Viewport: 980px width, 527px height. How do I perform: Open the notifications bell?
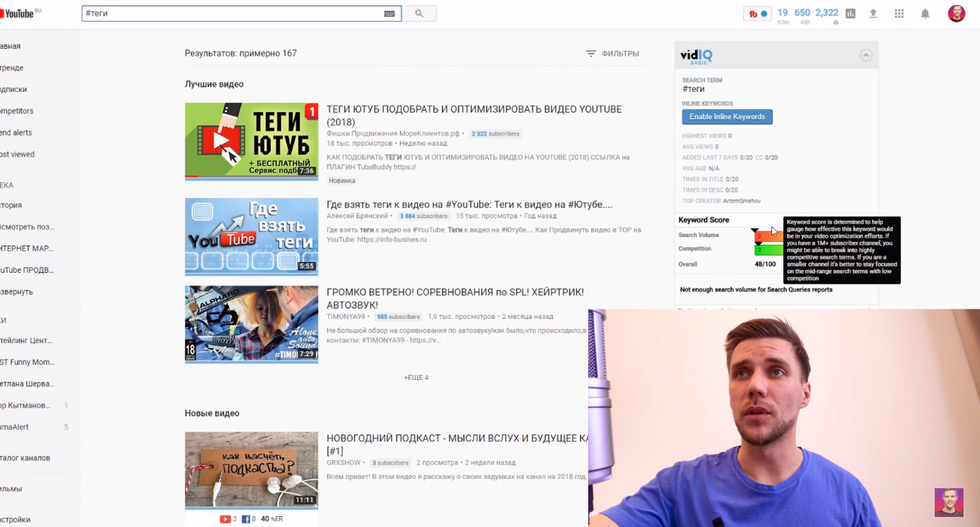(925, 14)
